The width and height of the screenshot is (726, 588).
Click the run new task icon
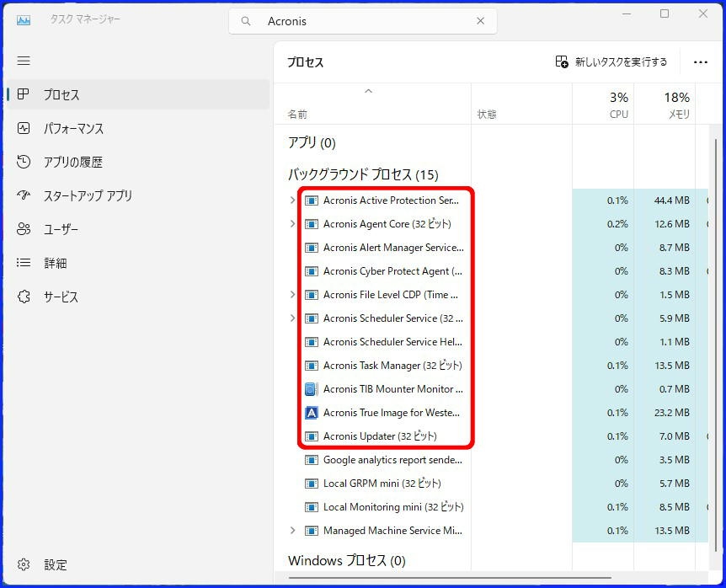pos(562,61)
